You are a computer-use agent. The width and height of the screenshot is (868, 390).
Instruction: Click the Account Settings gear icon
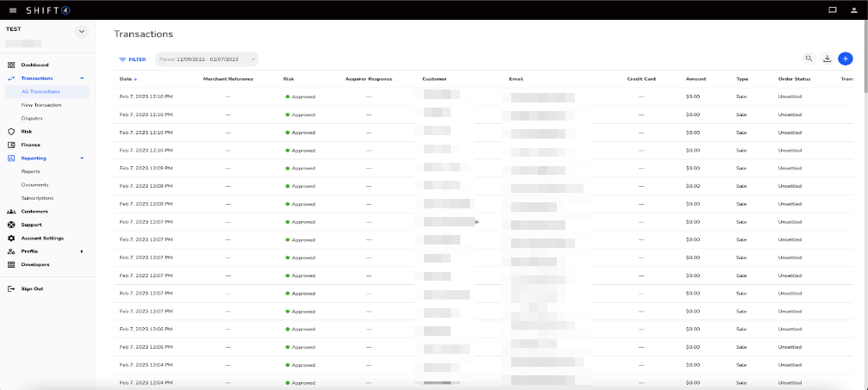pyautogui.click(x=11, y=238)
